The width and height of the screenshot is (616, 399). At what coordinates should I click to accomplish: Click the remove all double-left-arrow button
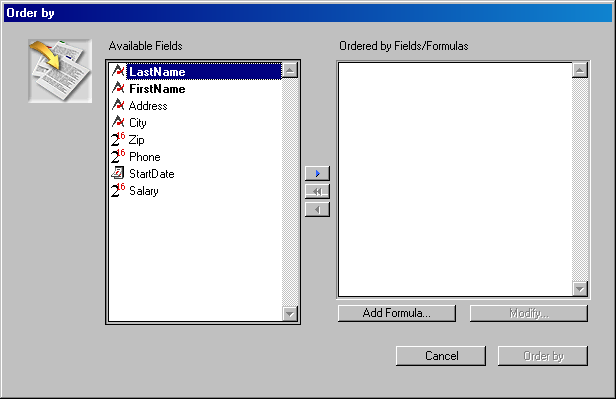(x=317, y=192)
